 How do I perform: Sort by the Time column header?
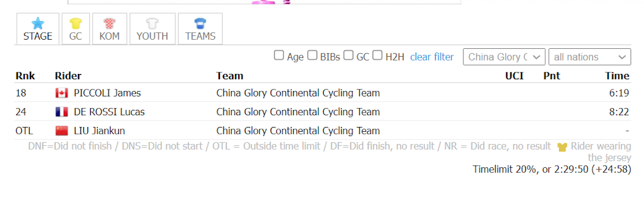click(x=617, y=76)
